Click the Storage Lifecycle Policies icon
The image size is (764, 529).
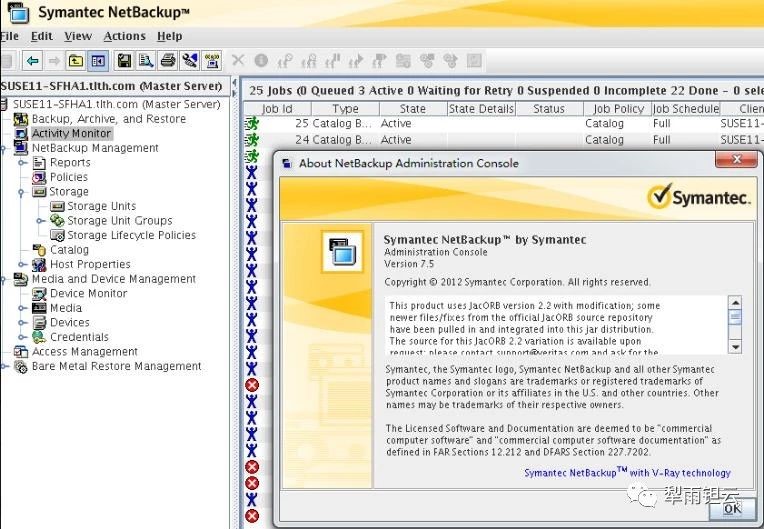[57, 235]
